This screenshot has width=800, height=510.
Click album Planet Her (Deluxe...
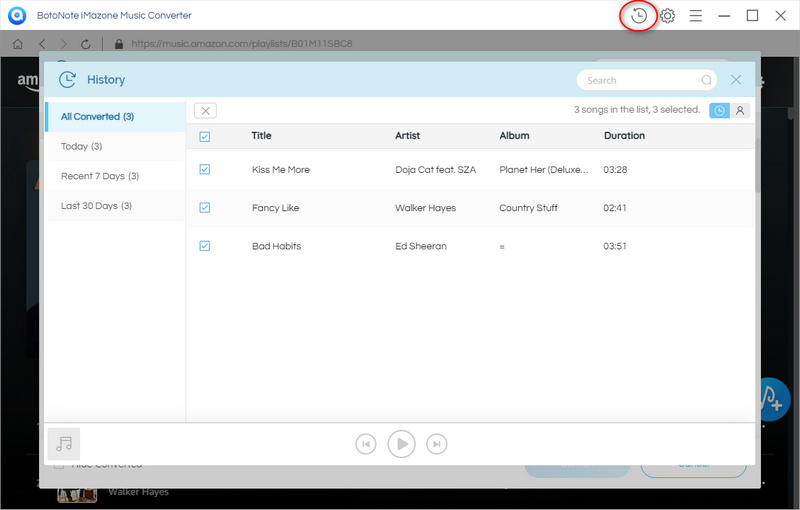[x=543, y=170]
